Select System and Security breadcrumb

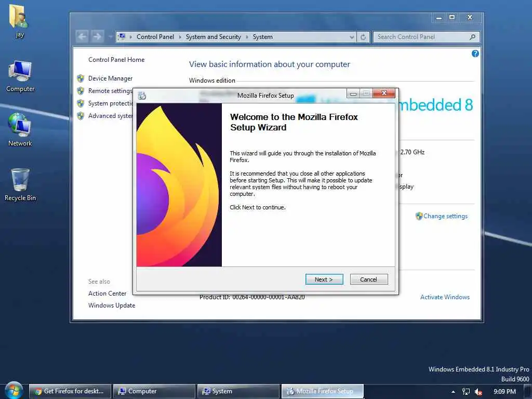click(x=213, y=37)
